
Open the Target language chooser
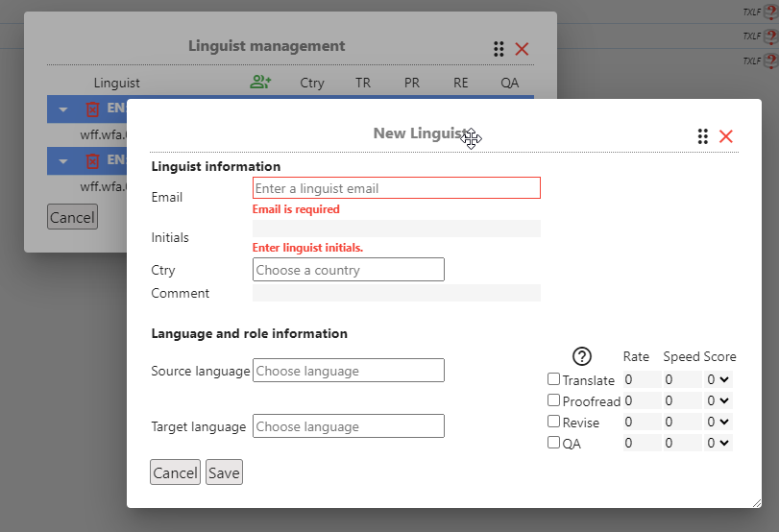[x=349, y=426]
